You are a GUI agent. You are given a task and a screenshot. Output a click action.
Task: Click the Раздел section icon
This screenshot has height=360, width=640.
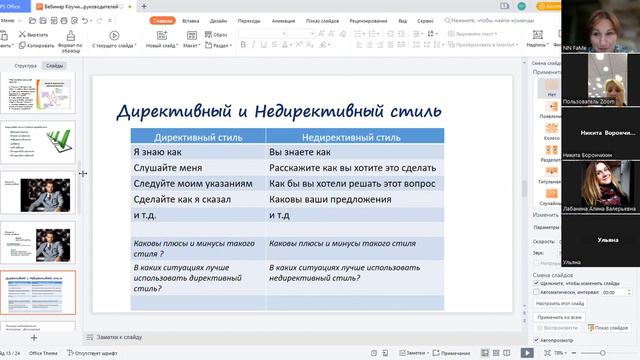click(209, 45)
